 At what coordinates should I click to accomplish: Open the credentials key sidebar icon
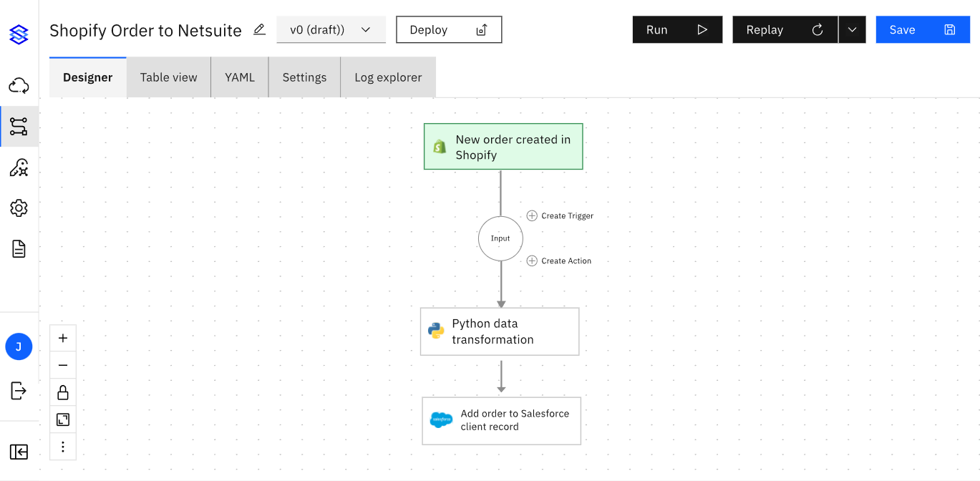tap(19, 167)
